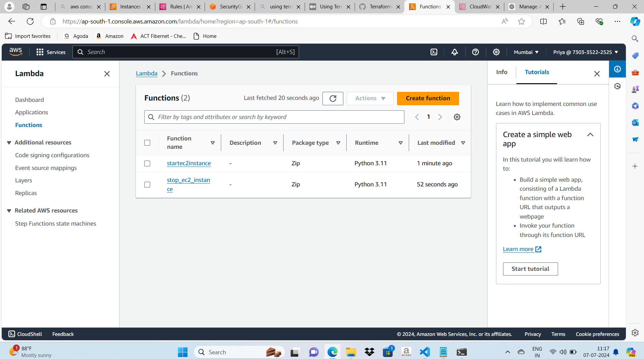644x359 pixels.
Task: Refresh the functions list
Action: [333, 98]
